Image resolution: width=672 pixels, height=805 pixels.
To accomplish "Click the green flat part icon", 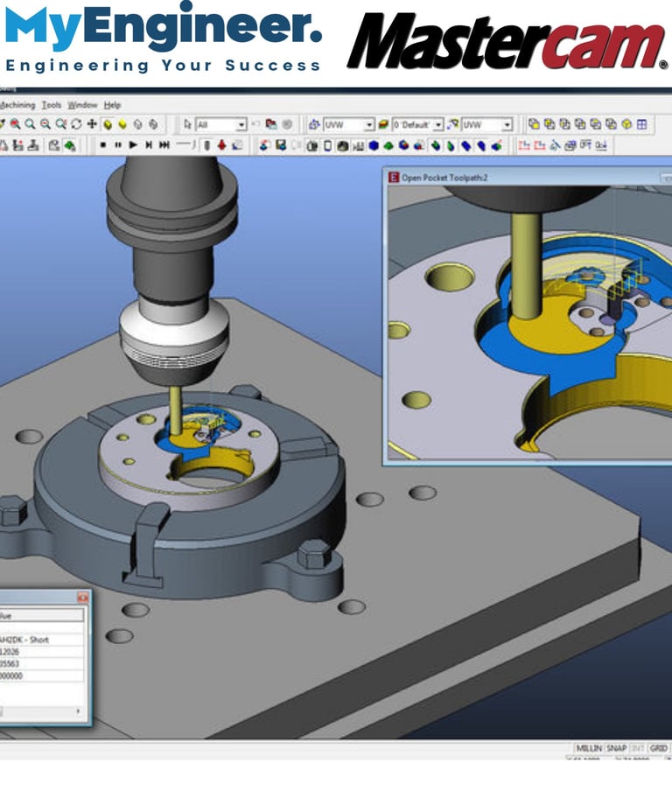I will pos(388,146).
